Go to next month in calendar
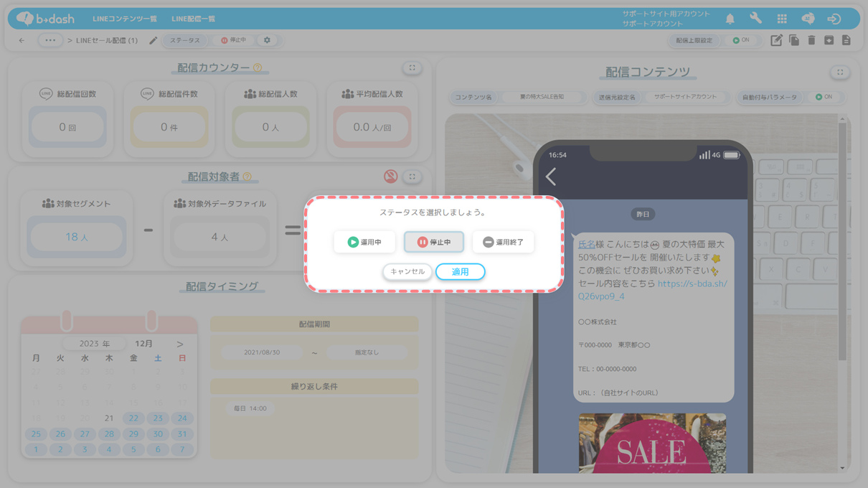This screenshot has height=488, width=868. [x=179, y=344]
